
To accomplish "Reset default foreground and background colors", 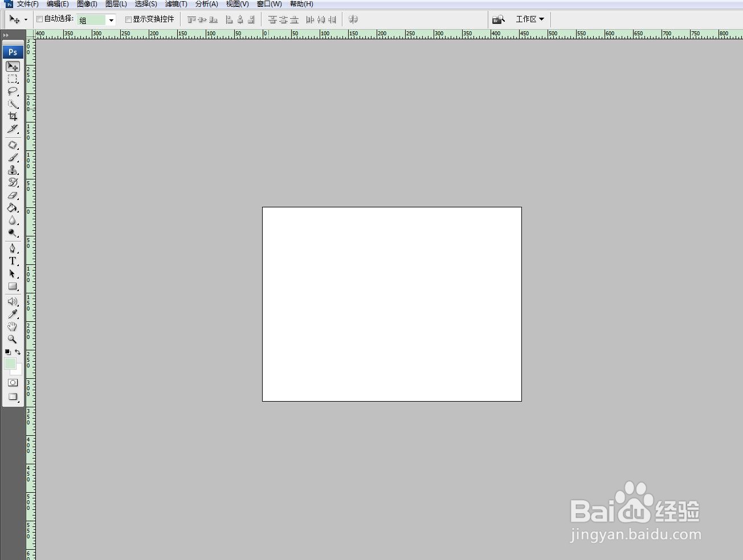I will pyautogui.click(x=8, y=352).
